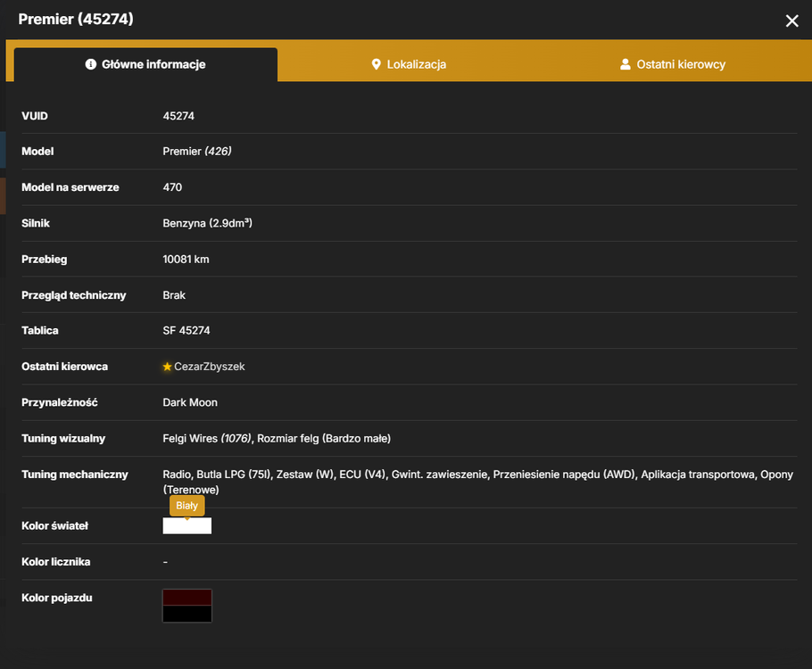Open the CezarZbyszek driver profile

[209, 367]
